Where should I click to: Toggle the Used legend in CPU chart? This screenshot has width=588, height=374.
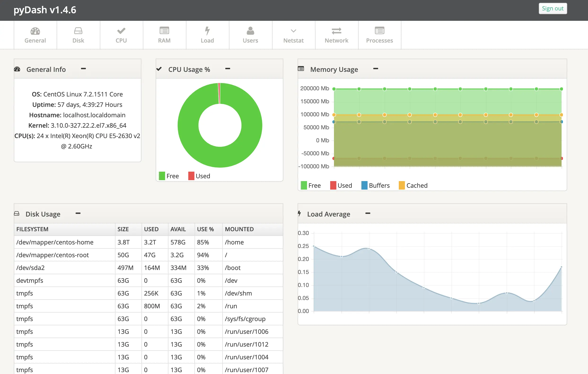click(x=199, y=176)
